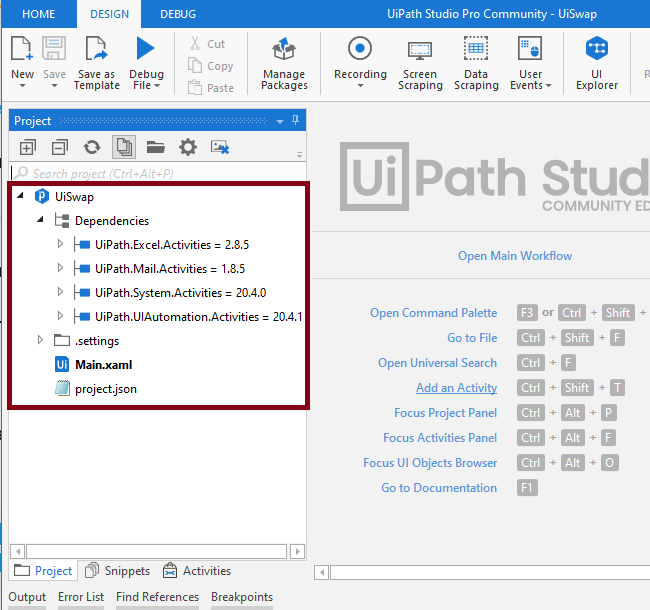Collapse the Dependencies tree node

40,220
